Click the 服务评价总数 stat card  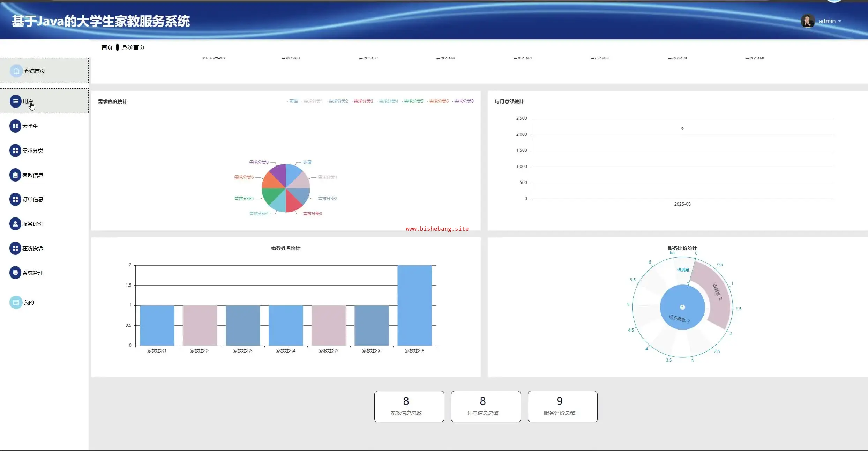point(562,406)
